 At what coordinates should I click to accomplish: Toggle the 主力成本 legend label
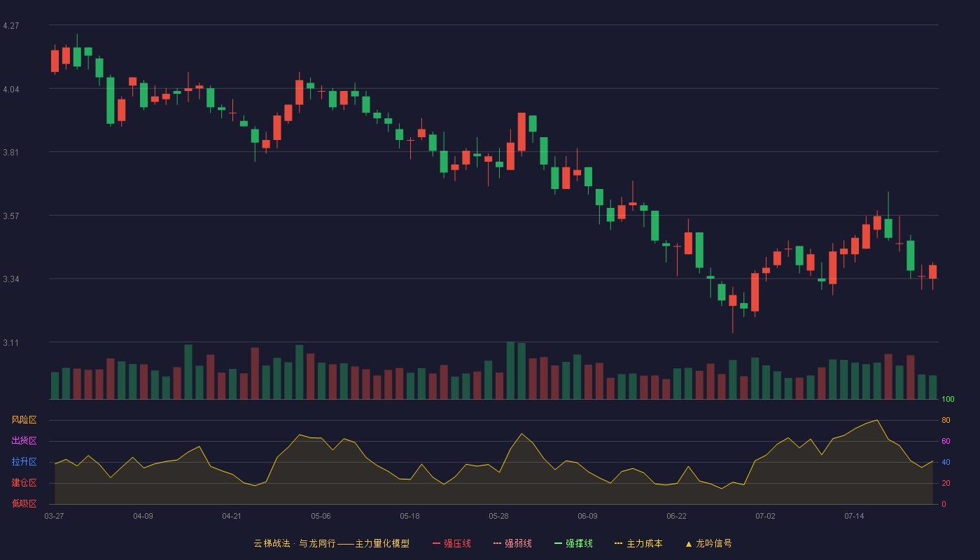click(x=644, y=543)
